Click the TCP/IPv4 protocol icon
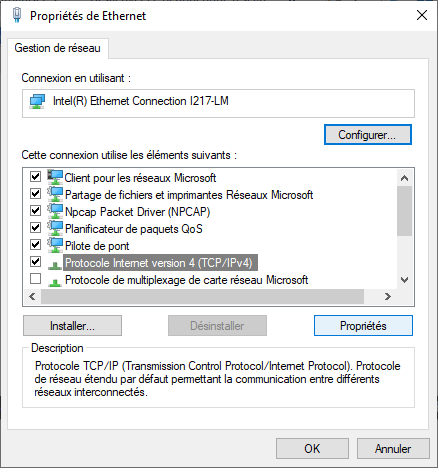The image size is (438, 468). (55, 265)
